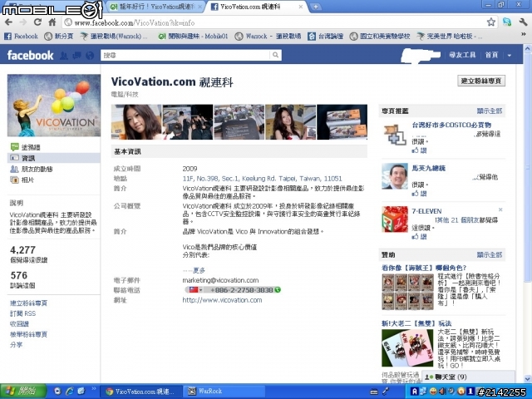This screenshot has height=399, width=532.
Task: Switch to the 龍年好行 Mobile01 tab
Action: [x=153, y=7]
